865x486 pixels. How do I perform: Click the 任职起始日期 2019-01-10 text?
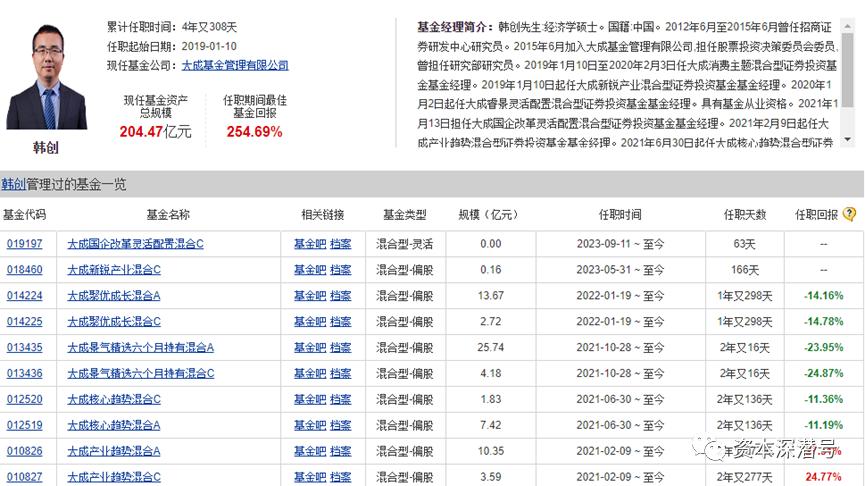pos(172,46)
